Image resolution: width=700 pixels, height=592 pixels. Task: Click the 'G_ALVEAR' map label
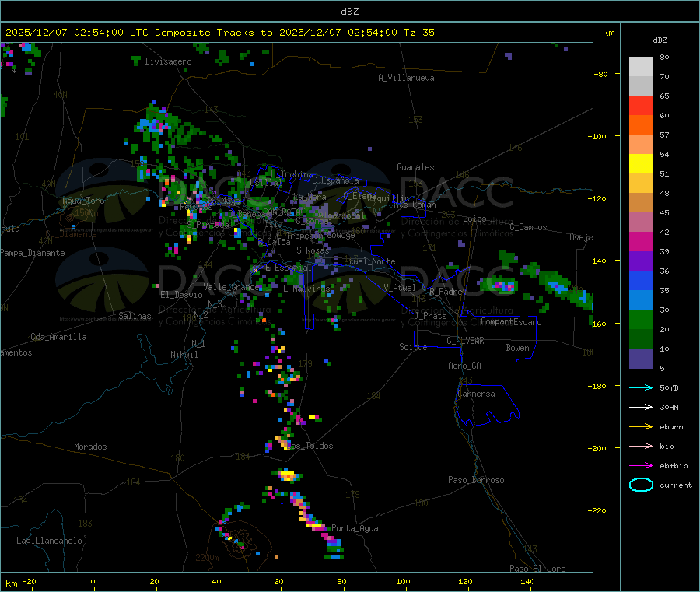[465, 341]
